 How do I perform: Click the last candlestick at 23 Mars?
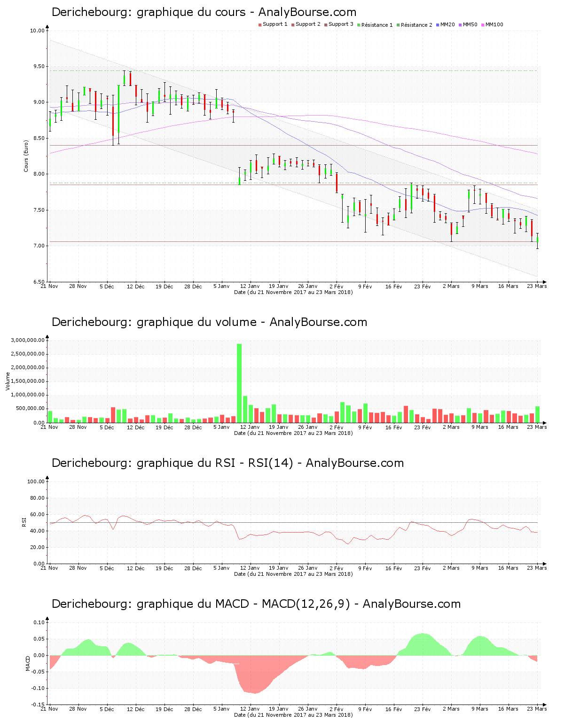(x=537, y=240)
